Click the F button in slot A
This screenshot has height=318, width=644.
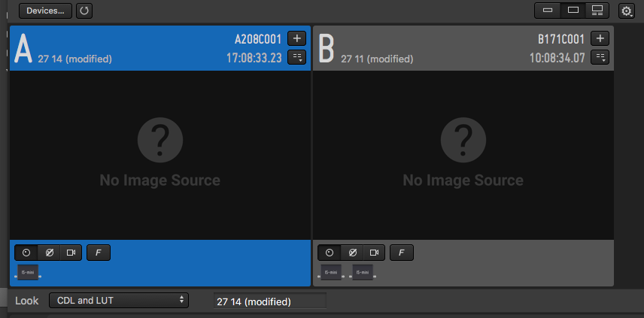coord(99,253)
